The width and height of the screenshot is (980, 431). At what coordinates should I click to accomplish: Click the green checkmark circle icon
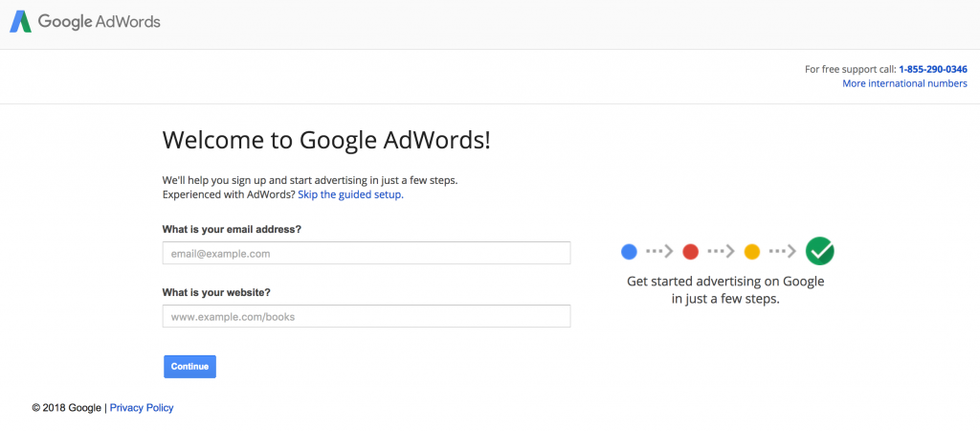coord(819,251)
